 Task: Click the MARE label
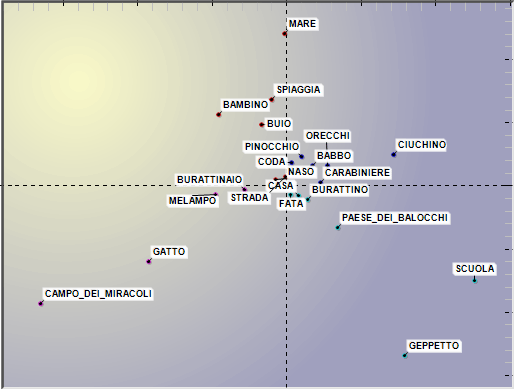click(302, 24)
